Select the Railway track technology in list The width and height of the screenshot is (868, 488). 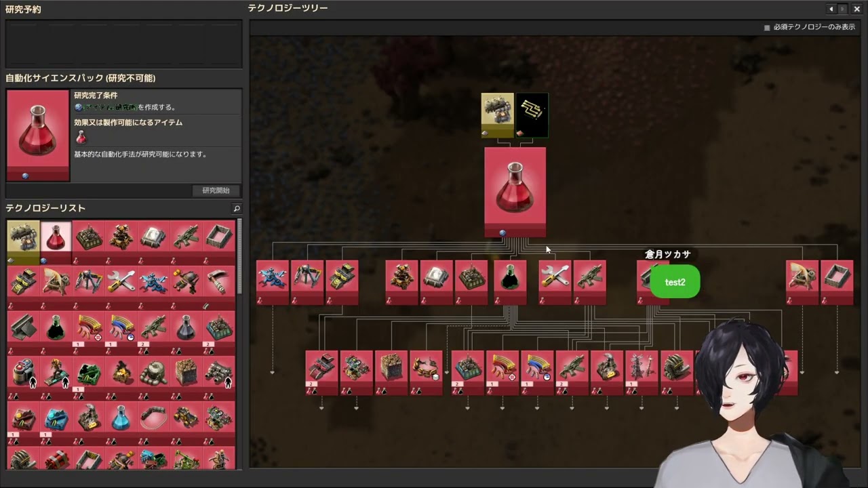pos(153,424)
